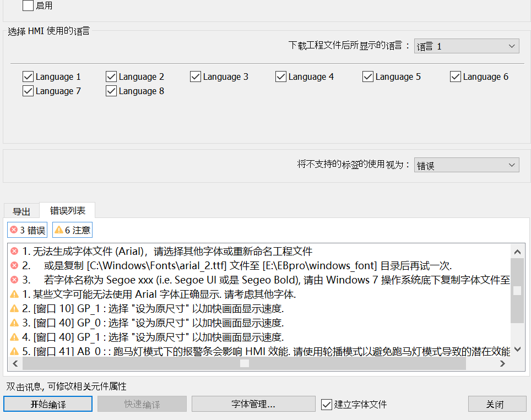Toggle the 建立字体文件 checkbox

(x=326, y=405)
